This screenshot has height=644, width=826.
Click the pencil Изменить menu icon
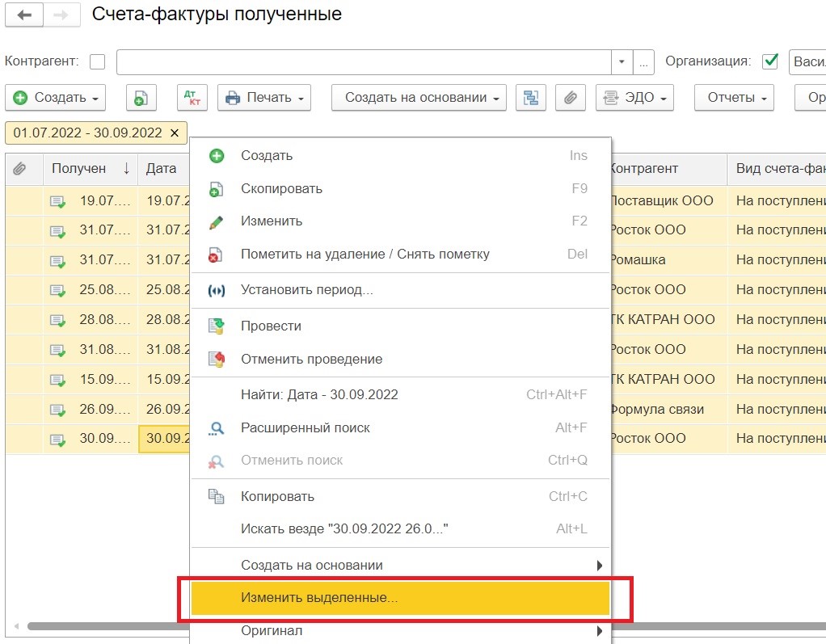[217, 221]
